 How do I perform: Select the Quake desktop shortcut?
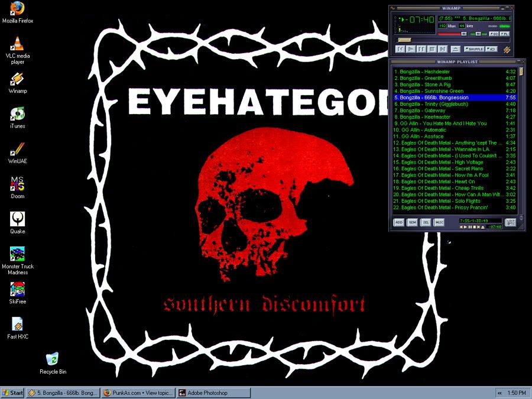[x=18, y=223]
